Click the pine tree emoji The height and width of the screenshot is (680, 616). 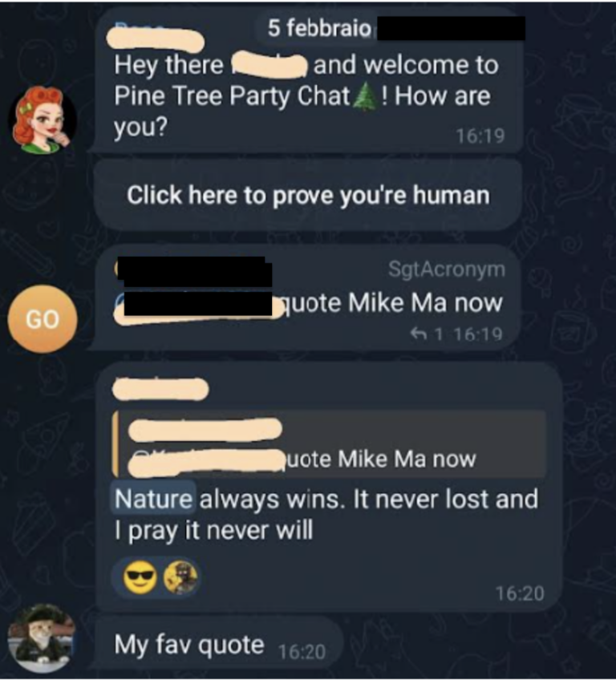pos(364,96)
